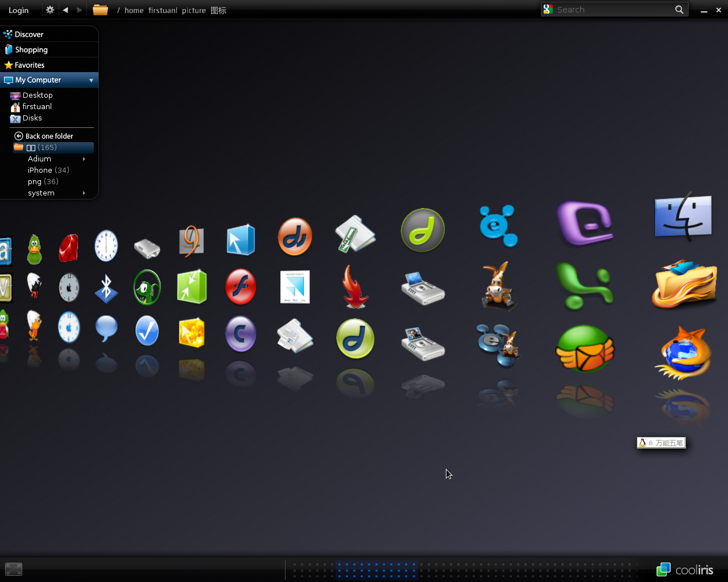The width and height of the screenshot is (728, 582).
Task: Open the yellow cube icon
Action: pyautogui.click(x=192, y=332)
